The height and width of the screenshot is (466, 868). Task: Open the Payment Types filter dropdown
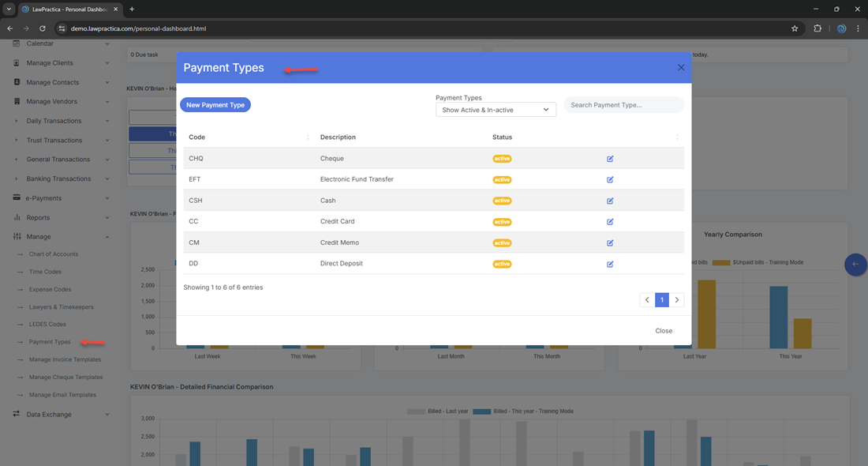[496, 110]
